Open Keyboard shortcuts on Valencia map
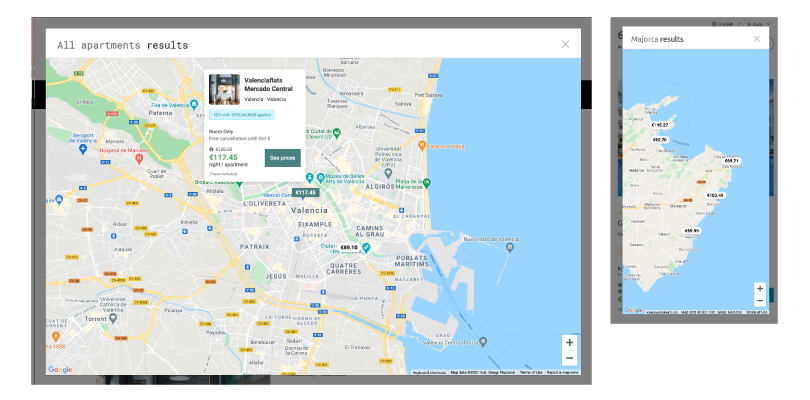 coord(429,373)
